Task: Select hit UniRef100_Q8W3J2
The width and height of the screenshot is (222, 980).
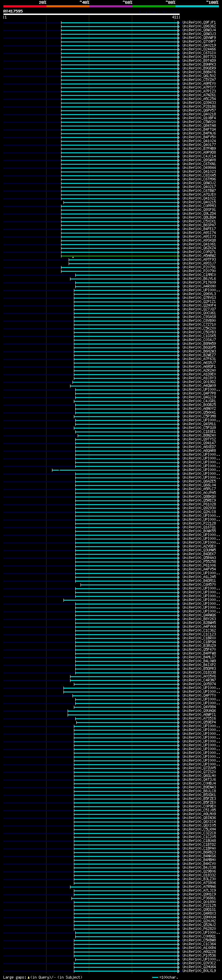Action: tap(199, 183)
